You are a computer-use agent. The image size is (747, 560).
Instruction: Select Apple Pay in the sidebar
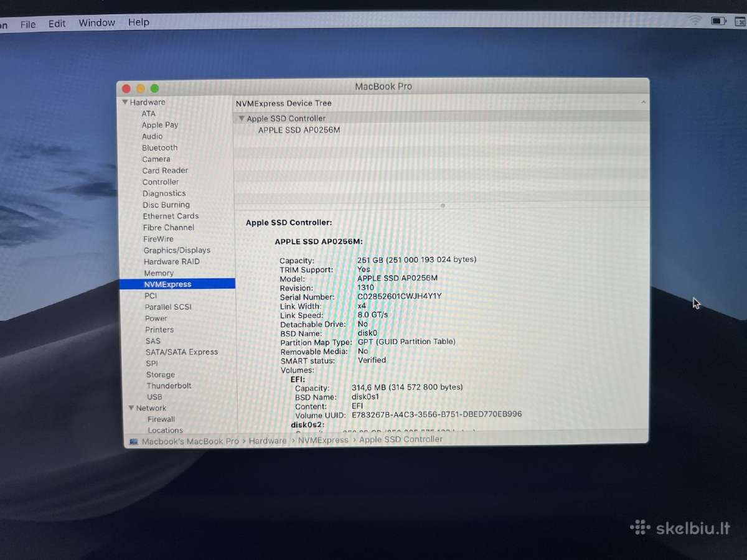[x=159, y=125]
